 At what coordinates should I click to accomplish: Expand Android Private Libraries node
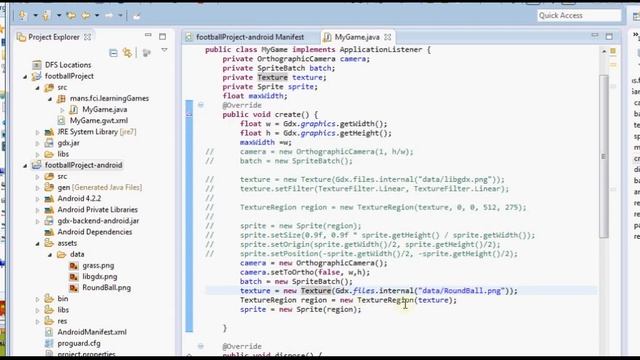click(x=38, y=210)
